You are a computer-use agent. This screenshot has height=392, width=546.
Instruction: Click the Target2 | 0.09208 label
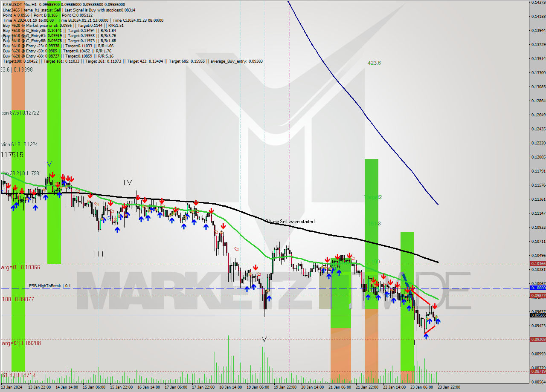click(x=20, y=343)
